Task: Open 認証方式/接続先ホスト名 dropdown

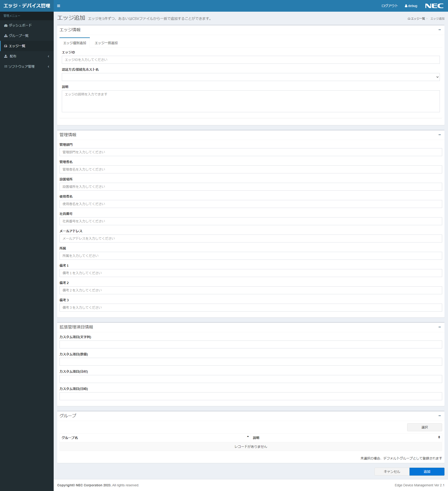Action: coord(251,77)
